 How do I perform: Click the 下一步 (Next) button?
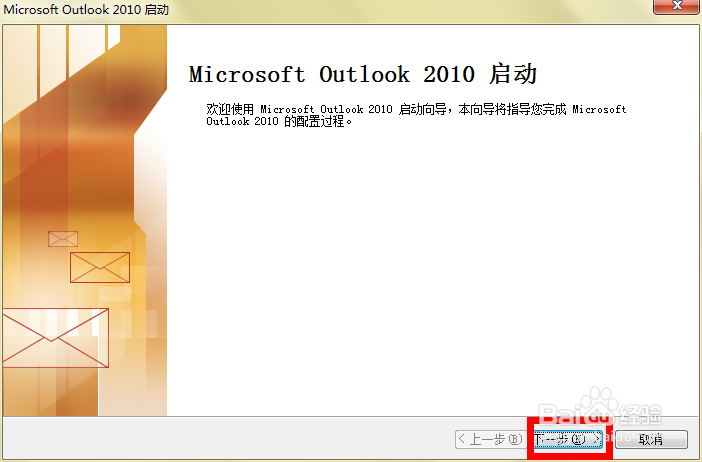(x=568, y=440)
